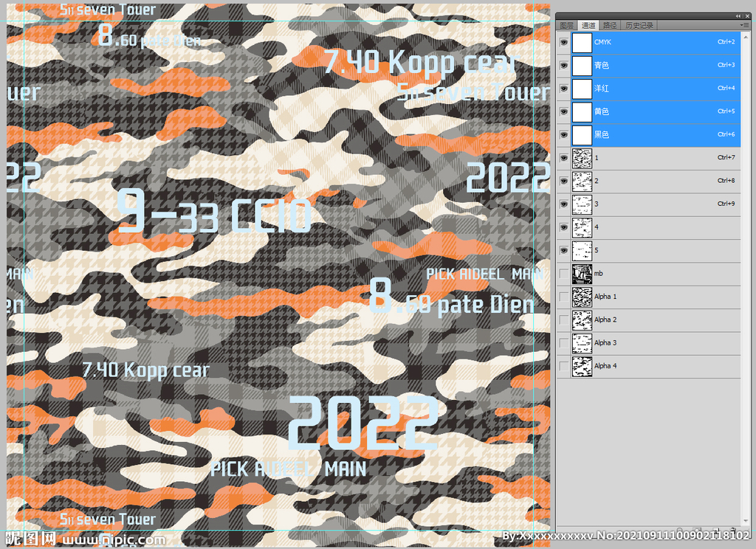Switch to the 图层 tab
The width and height of the screenshot is (756, 549).
click(566, 25)
